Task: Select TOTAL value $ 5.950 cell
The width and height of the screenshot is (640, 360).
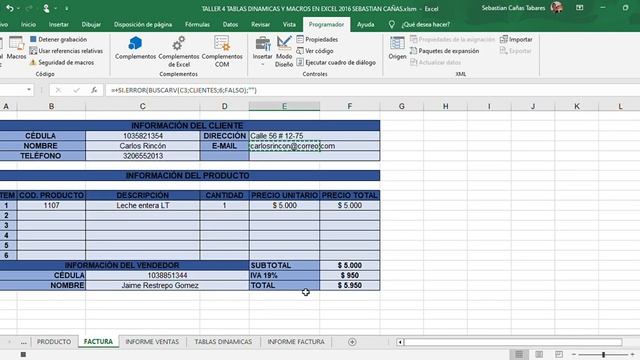Action: click(x=350, y=285)
